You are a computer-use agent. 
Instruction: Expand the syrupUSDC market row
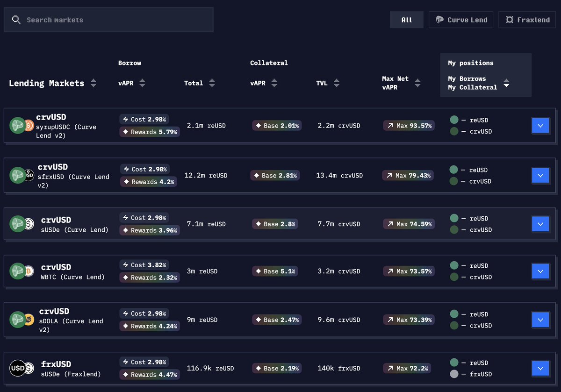[x=540, y=126]
